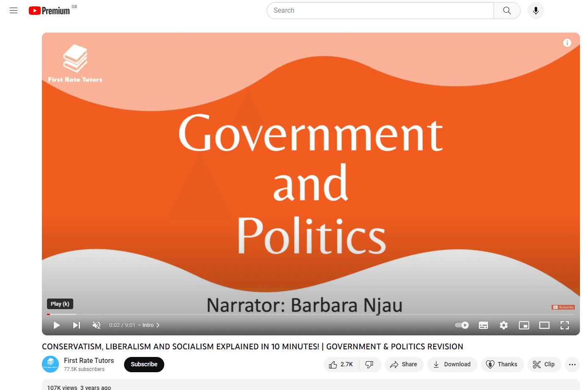Subscribe to First Rate Tutors
The image size is (588, 390).
click(144, 365)
